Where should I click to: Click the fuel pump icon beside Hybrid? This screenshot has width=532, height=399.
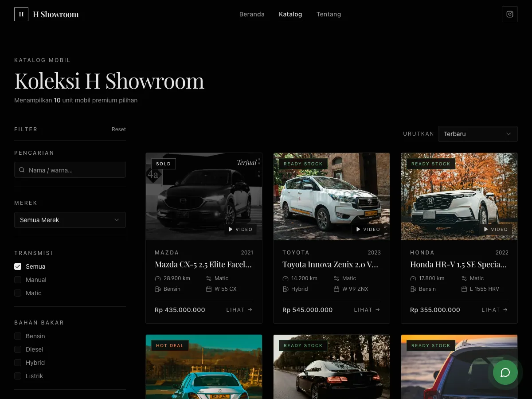(x=286, y=289)
